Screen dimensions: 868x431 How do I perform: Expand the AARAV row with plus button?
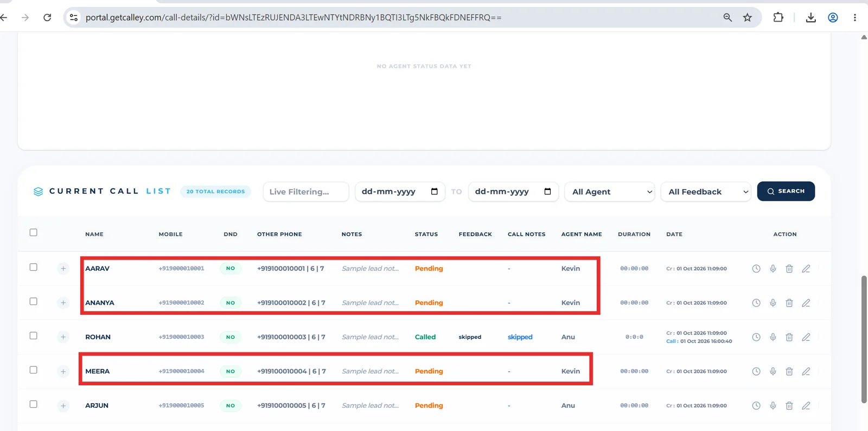(63, 269)
